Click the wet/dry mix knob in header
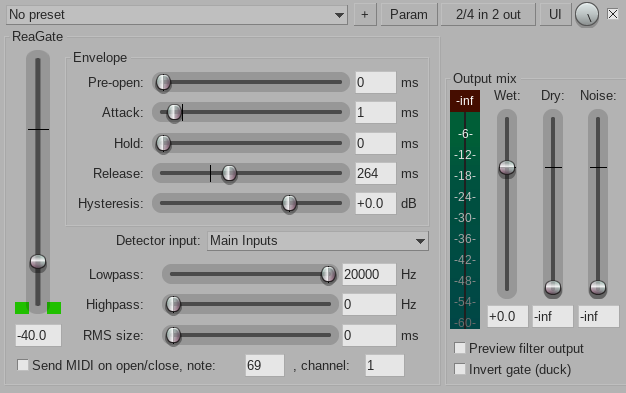This screenshot has height=393, width=626. pos(586,15)
